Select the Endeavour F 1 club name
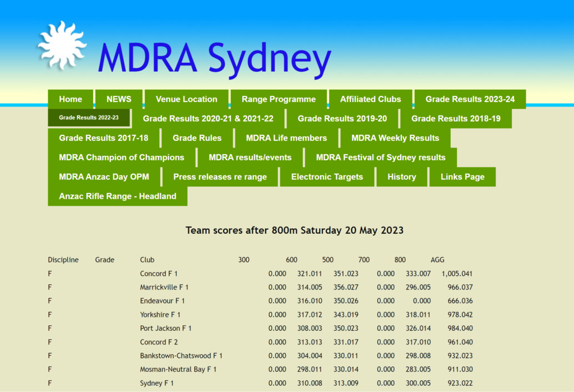The width and height of the screenshot is (574, 392). pos(162,301)
